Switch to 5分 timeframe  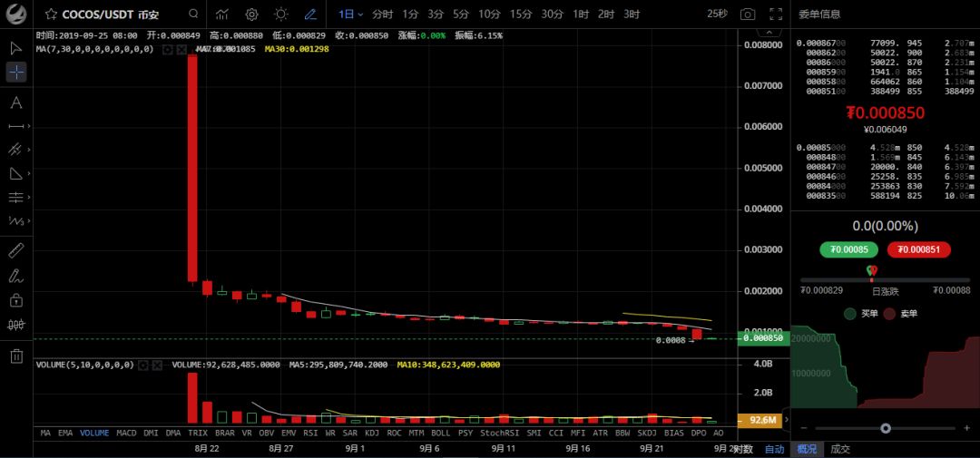pyautogui.click(x=461, y=14)
